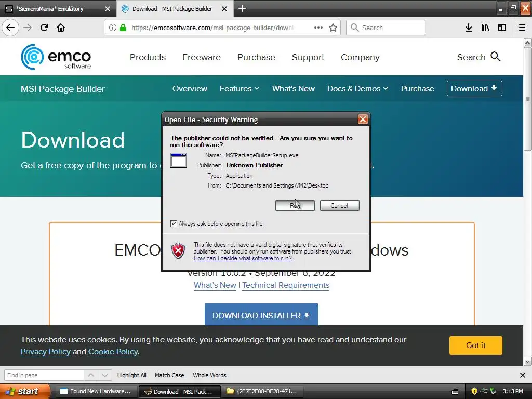Toggle the Firefox sidebar icon
The image size is (532, 399).
click(502, 28)
